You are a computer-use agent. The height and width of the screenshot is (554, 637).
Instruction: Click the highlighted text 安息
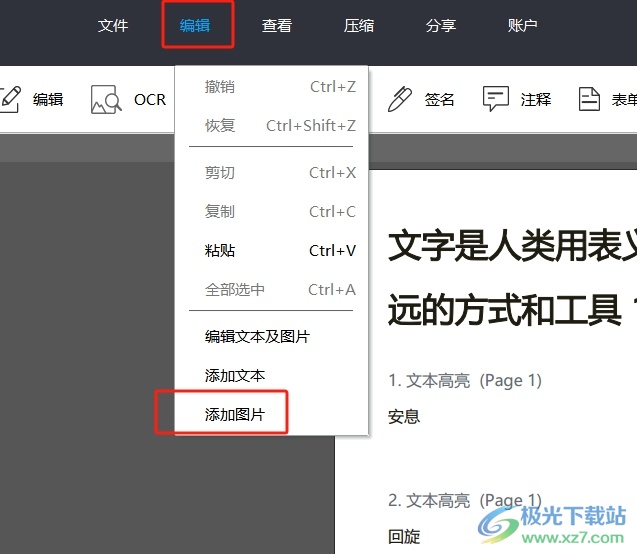pos(404,416)
